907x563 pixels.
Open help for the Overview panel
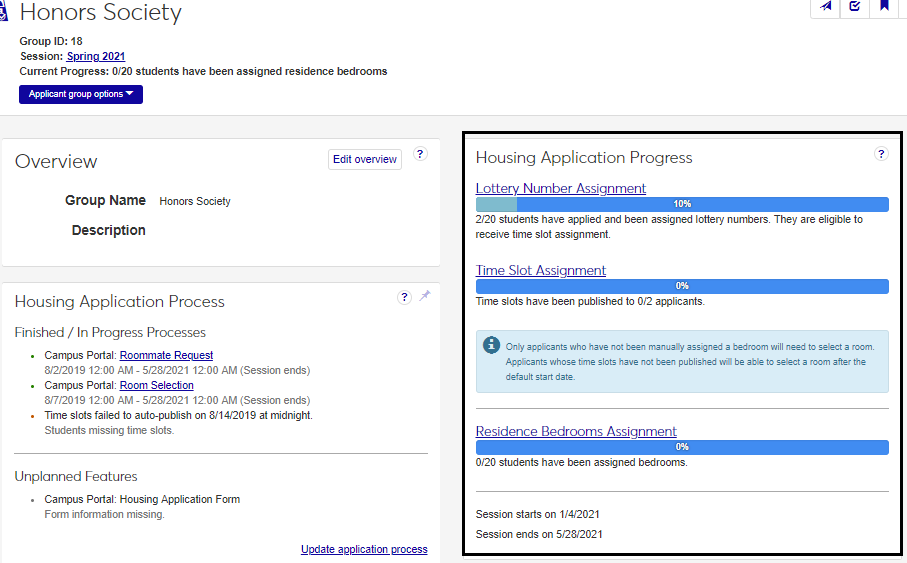click(420, 154)
